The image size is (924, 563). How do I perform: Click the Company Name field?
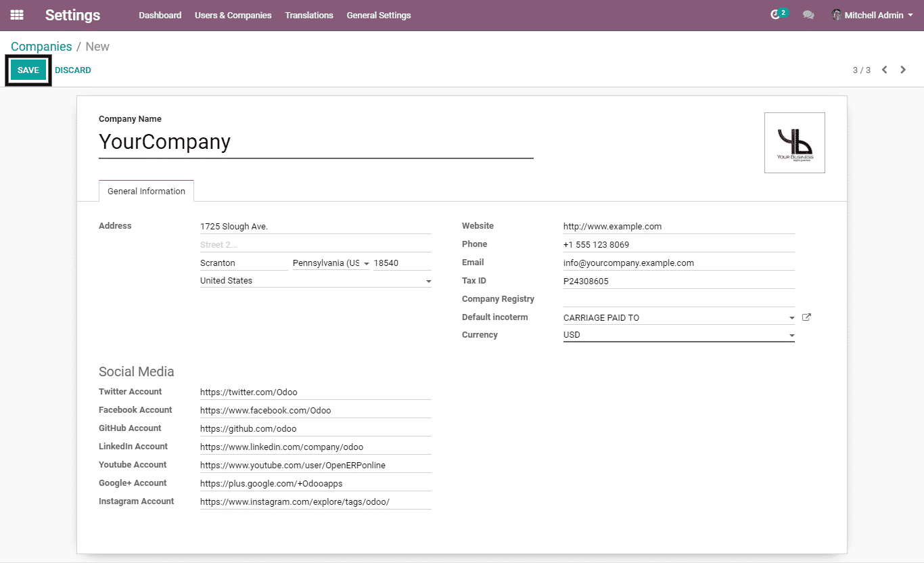coord(315,142)
